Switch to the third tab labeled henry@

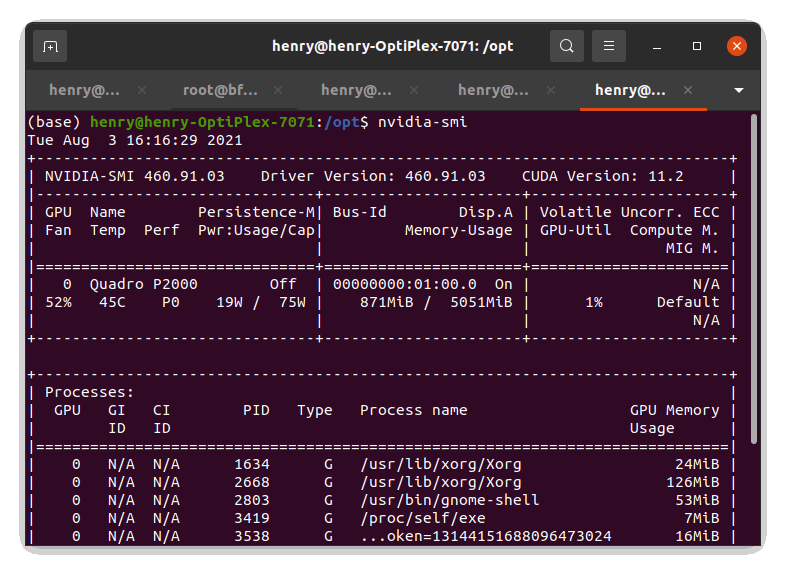356,90
